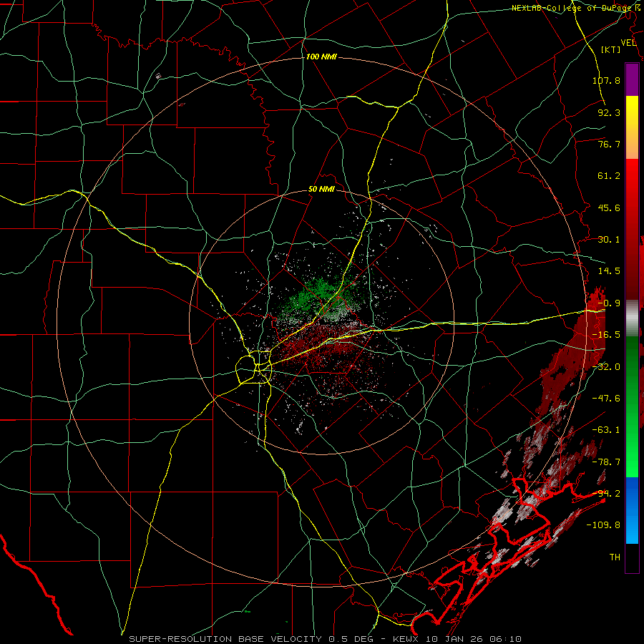Click the purple segment of color bar
The width and height of the screenshot is (644, 644).
tap(632, 79)
